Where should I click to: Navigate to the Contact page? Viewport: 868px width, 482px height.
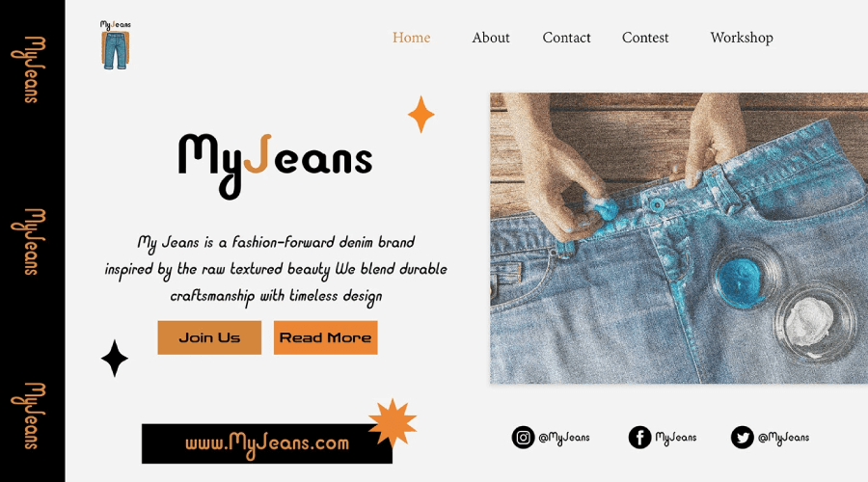point(566,38)
